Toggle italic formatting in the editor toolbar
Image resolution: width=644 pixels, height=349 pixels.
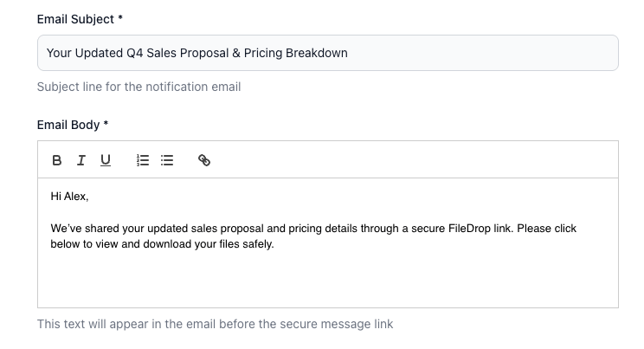[81, 160]
